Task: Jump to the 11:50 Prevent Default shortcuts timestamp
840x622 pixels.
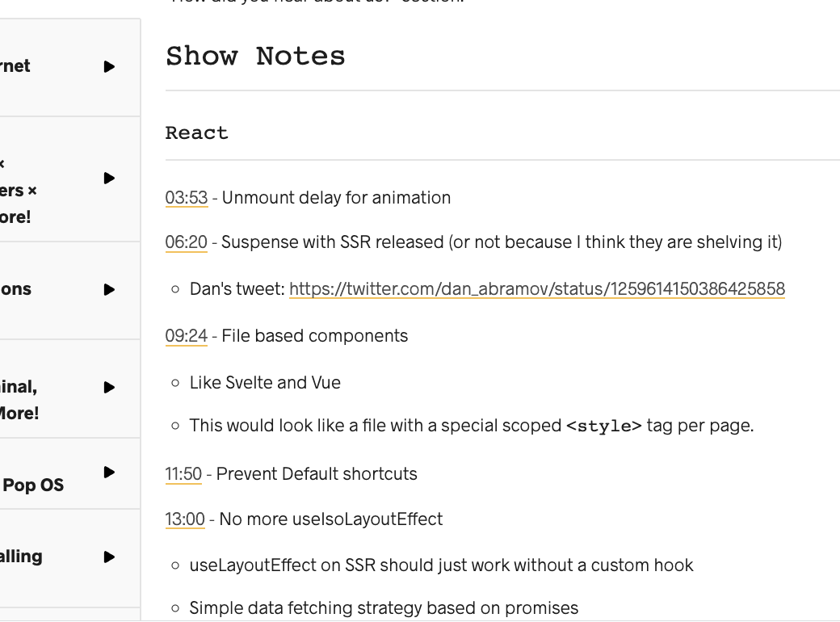Action: coord(183,474)
